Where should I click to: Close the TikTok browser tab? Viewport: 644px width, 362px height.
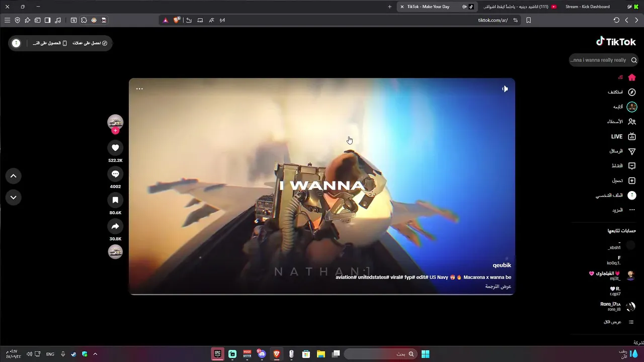(402, 7)
